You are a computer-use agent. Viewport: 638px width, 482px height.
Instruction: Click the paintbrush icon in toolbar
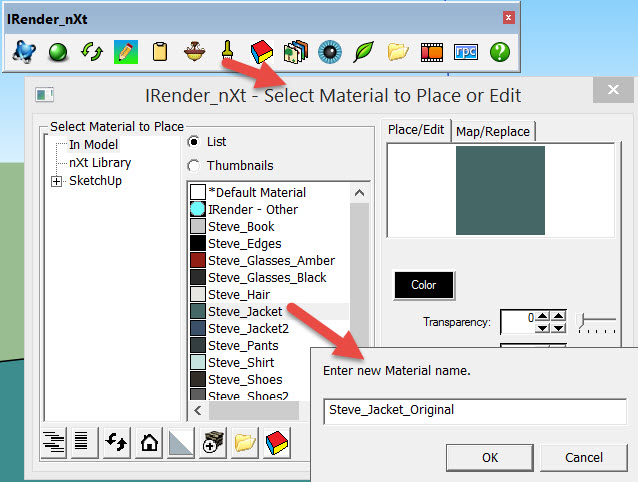click(227, 51)
